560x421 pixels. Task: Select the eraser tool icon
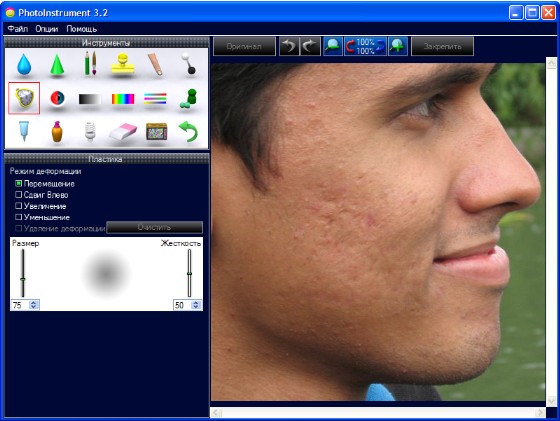(123, 132)
